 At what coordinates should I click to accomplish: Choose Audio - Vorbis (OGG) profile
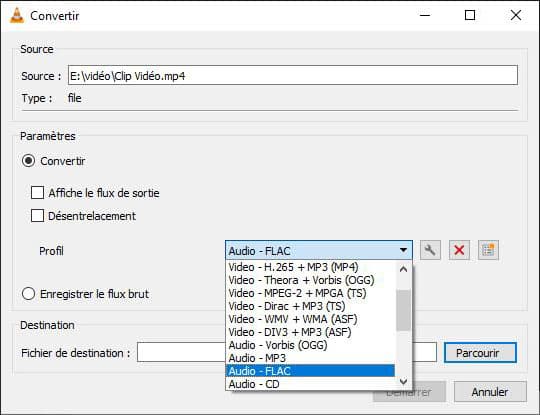pos(310,345)
